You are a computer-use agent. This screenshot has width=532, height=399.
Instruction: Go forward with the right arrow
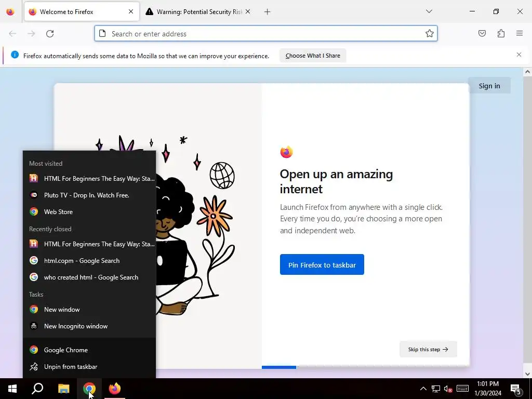click(x=31, y=34)
